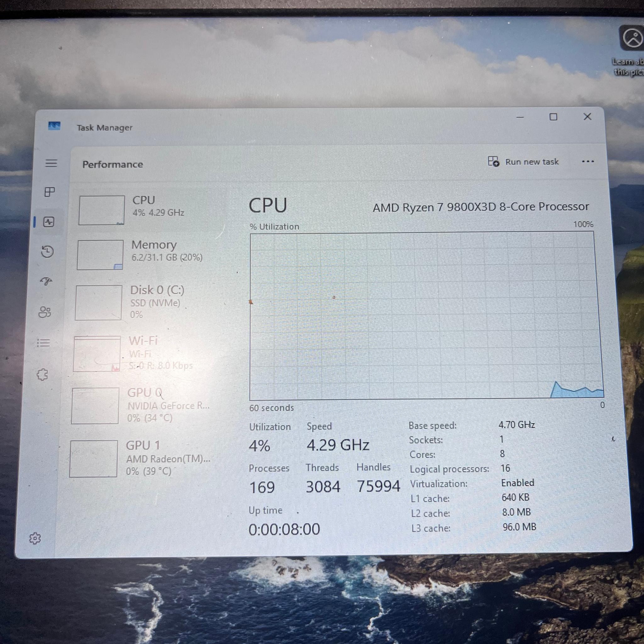Click the Wi-Fi mini graph thumbnail
Screen dimensions: 644x644
[x=97, y=354]
